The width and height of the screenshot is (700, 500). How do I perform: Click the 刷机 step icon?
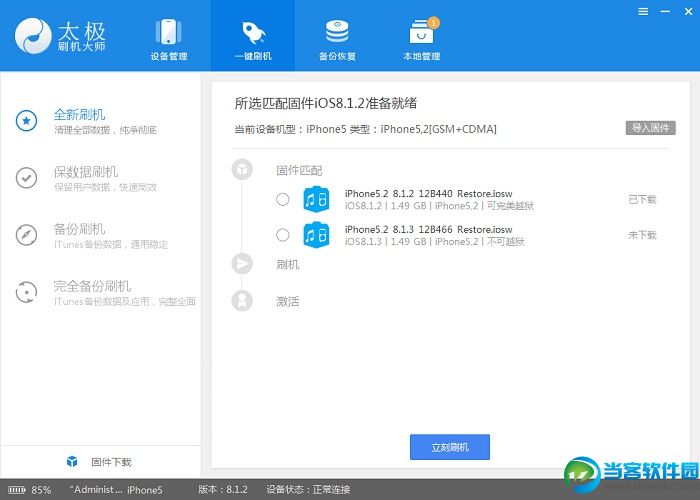tap(242, 264)
